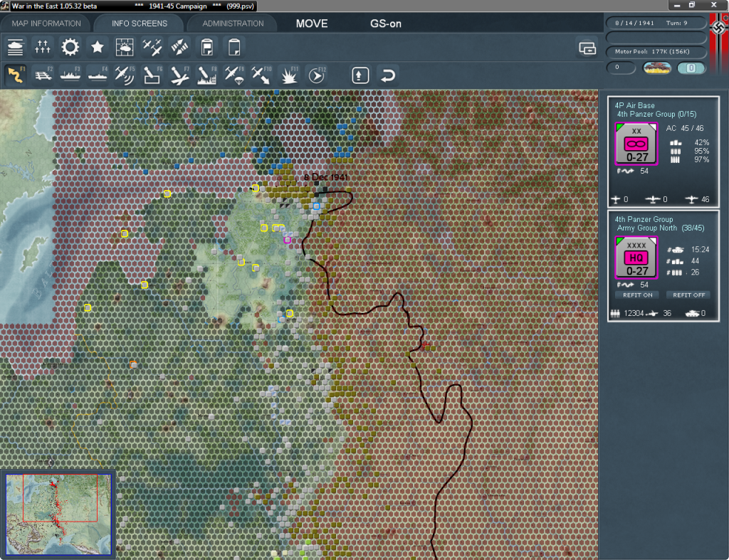Click the switch windows icon
The height and width of the screenshot is (560, 729).
pos(587,48)
